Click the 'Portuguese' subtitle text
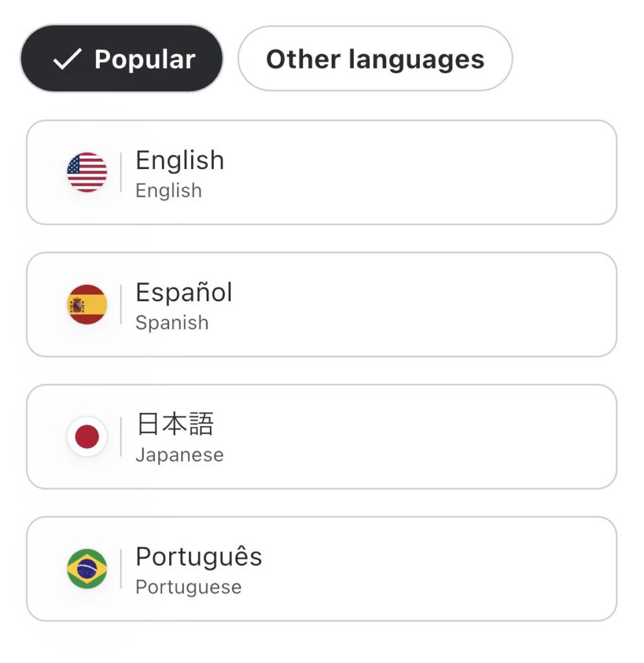 tap(188, 587)
